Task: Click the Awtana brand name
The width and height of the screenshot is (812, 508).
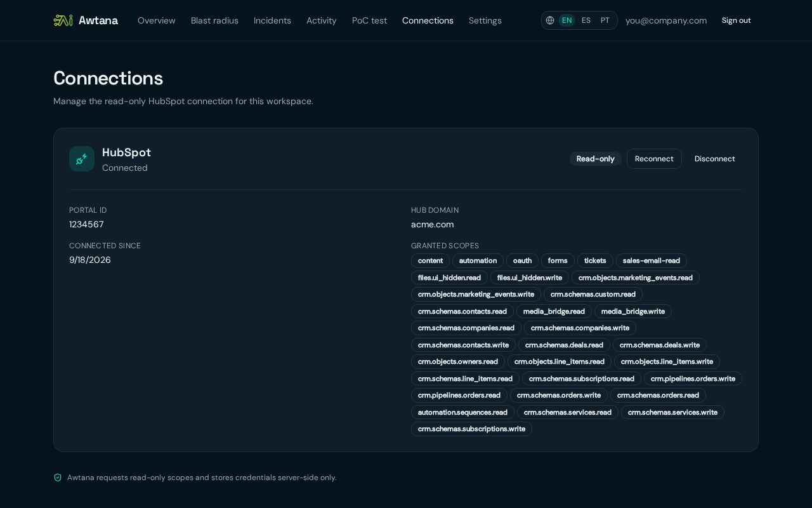Action: click(98, 20)
